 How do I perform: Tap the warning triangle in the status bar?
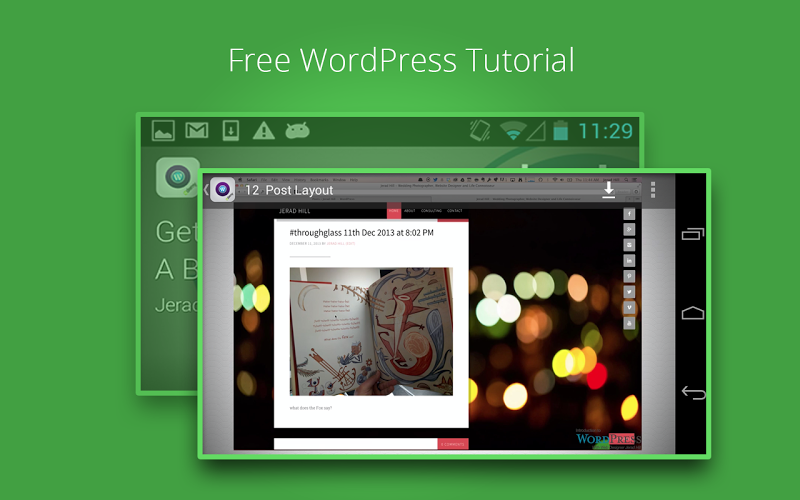click(264, 131)
